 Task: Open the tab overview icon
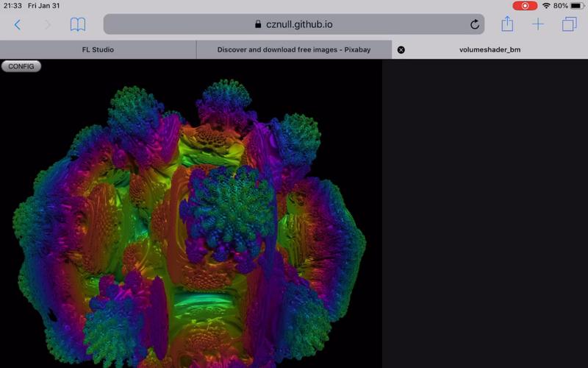pyautogui.click(x=569, y=24)
